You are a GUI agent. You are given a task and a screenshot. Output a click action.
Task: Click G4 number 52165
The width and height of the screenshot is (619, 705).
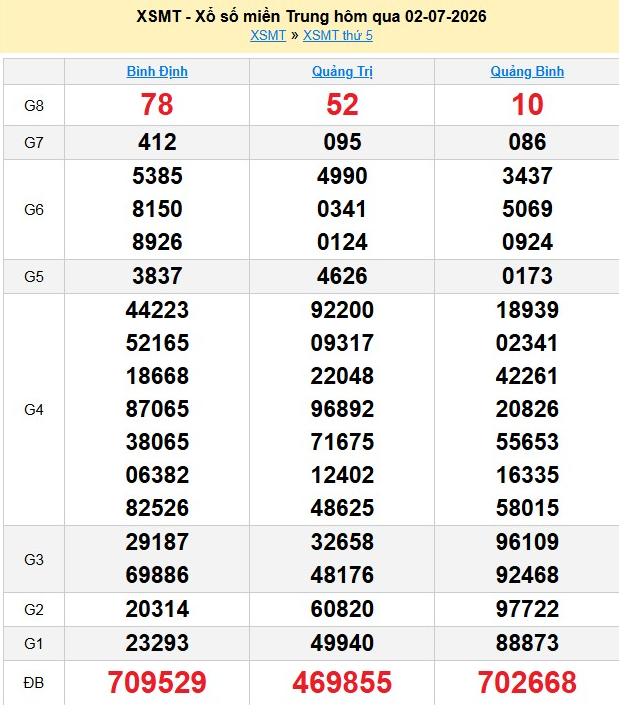click(x=157, y=343)
